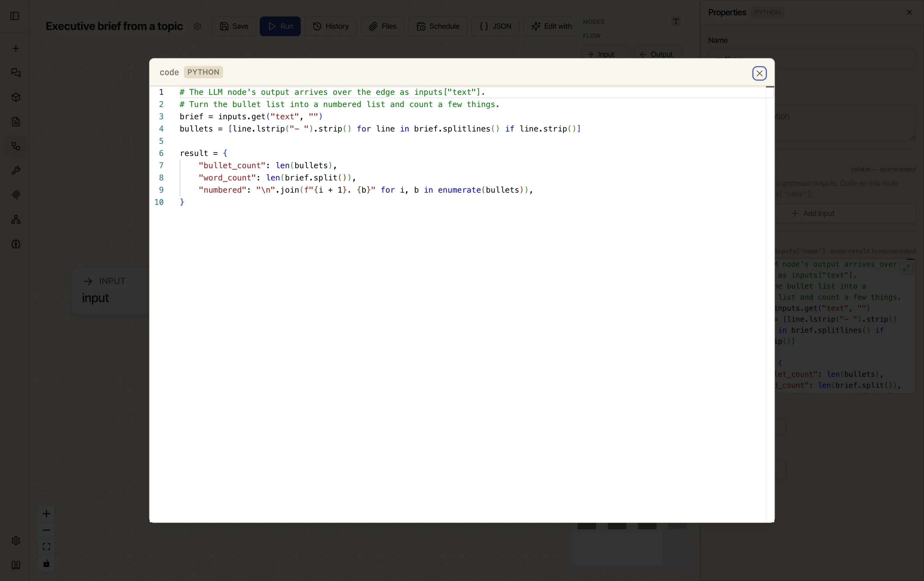Image resolution: width=924 pixels, height=581 pixels.
Task: Zoom out the canvas with minus control
Action: 46,530
